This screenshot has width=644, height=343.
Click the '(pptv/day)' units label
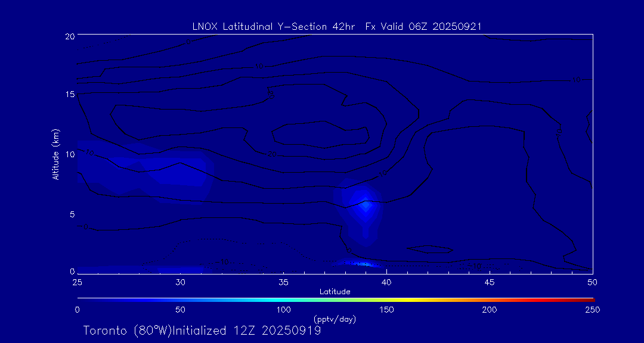click(x=335, y=319)
